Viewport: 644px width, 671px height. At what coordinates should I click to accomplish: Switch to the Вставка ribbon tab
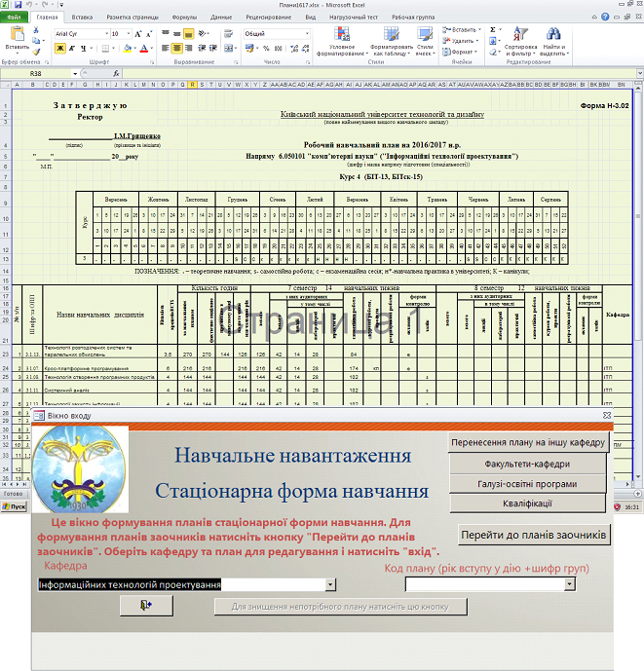[82, 18]
